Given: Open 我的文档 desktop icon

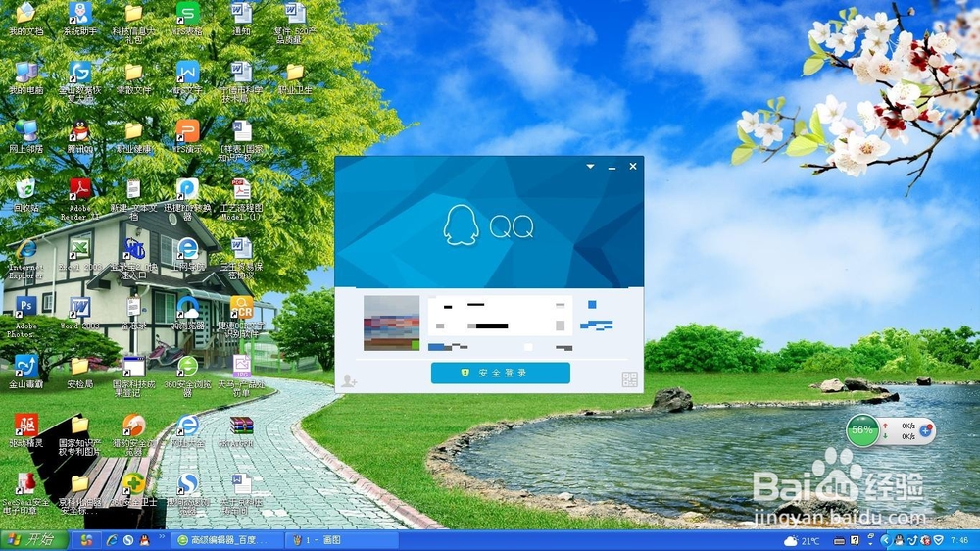Looking at the screenshot, I should [x=26, y=19].
